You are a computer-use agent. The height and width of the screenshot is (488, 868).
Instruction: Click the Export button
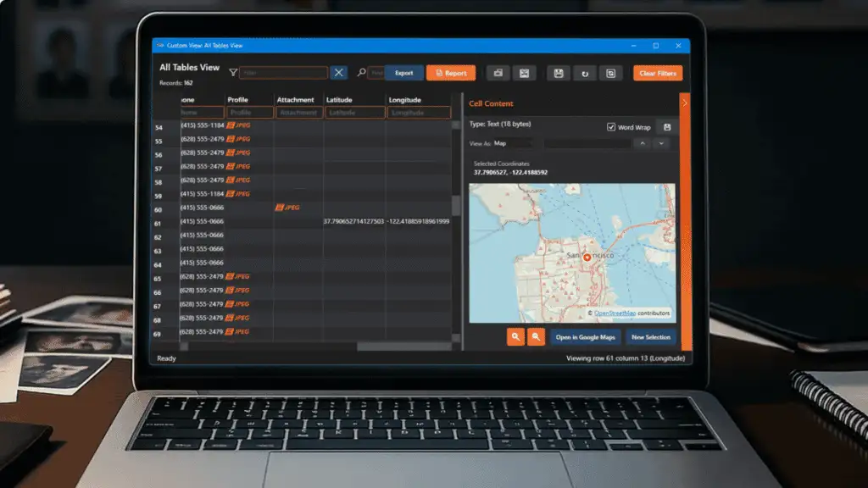pos(404,74)
